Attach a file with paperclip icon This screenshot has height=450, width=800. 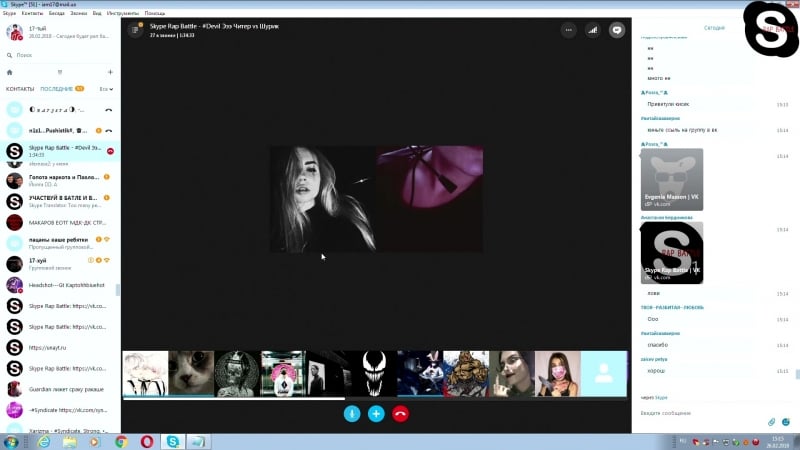[x=771, y=422]
